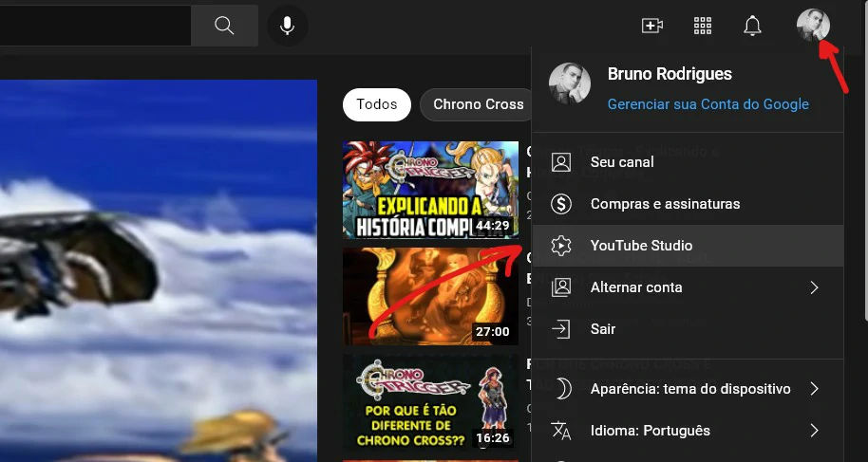Click the profile avatar in top bar
868x462 pixels.
pos(813,25)
